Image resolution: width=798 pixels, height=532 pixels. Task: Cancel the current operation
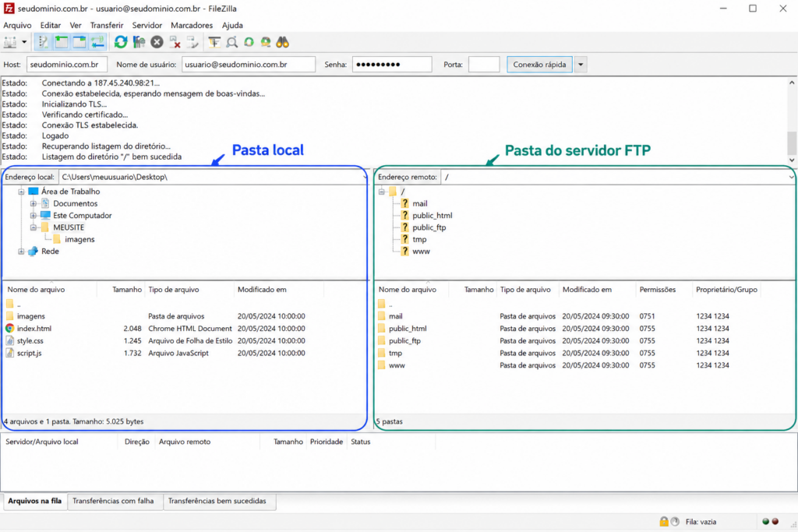click(157, 43)
